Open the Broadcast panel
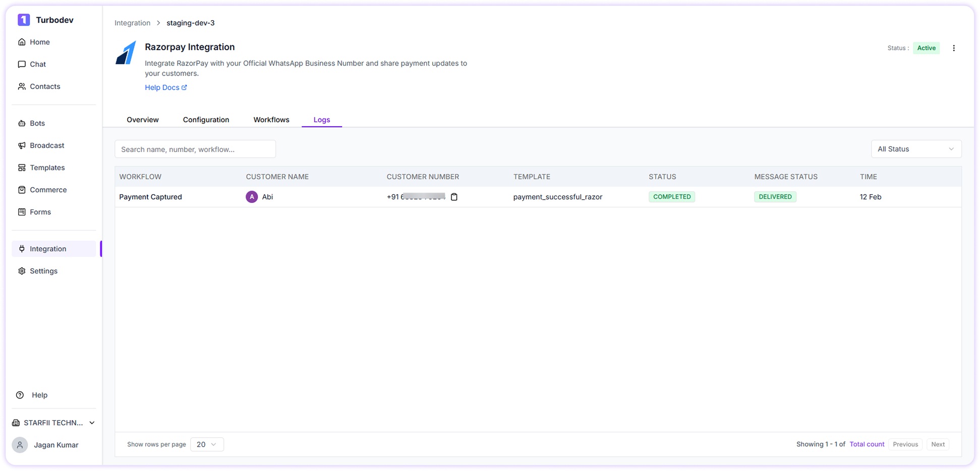 pyautogui.click(x=47, y=145)
